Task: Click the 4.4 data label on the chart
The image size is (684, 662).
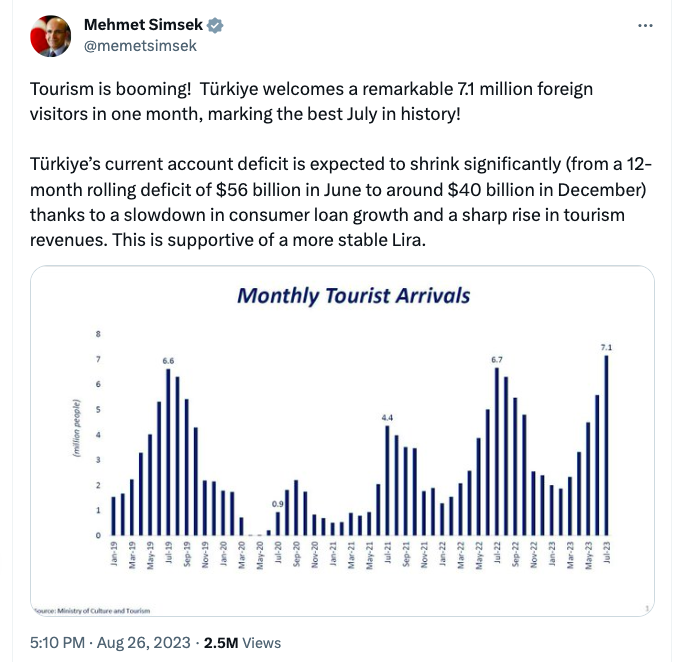Action: pyautogui.click(x=388, y=416)
